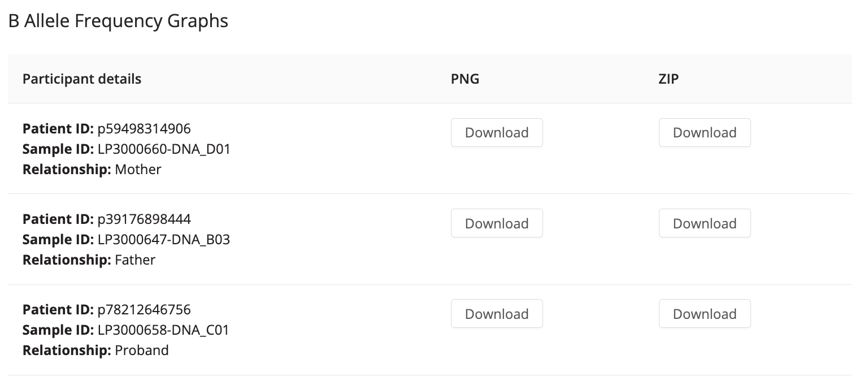This screenshot has width=868, height=389.
Task: Click the Proband relationship value
Action: pyautogui.click(x=142, y=350)
